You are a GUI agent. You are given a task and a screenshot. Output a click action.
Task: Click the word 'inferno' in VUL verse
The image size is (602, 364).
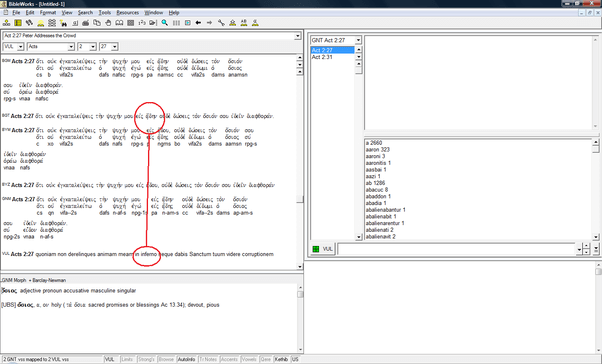click(149, 254)
